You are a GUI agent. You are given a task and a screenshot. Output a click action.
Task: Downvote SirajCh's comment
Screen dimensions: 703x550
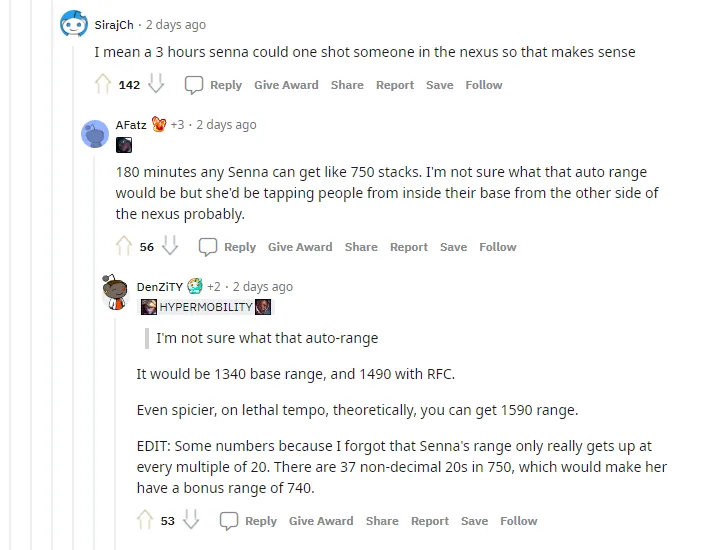pos(155,85)
